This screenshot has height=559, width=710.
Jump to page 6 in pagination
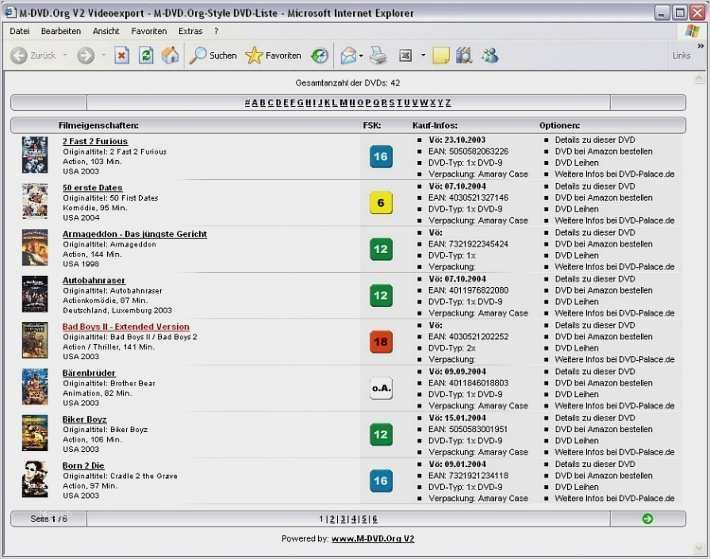375,519
